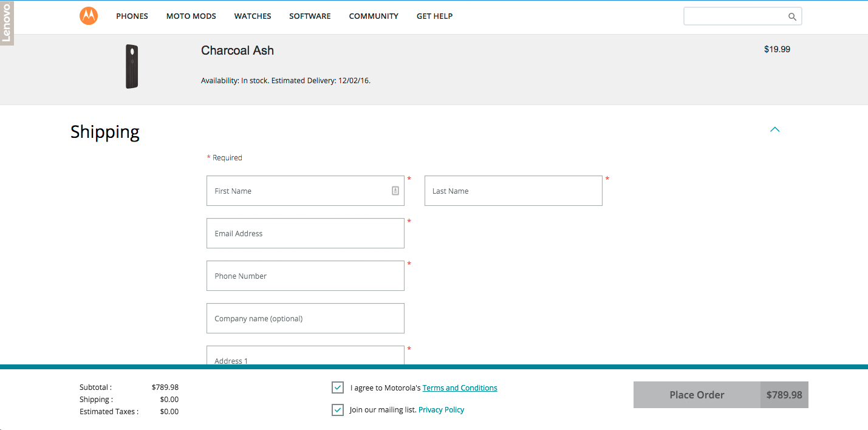Open the MOTO MODS menu
868x430 pixels.
[x=191, y=16]
